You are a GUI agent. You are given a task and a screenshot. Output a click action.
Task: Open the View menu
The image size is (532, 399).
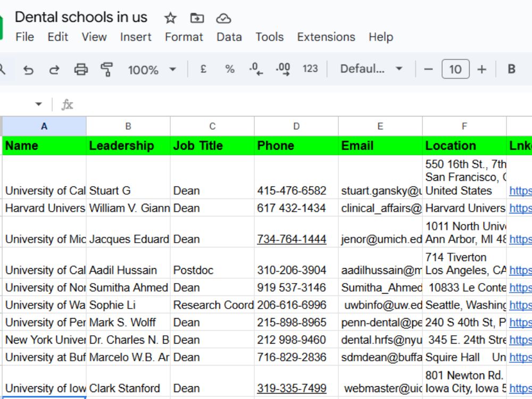(94, 37)
